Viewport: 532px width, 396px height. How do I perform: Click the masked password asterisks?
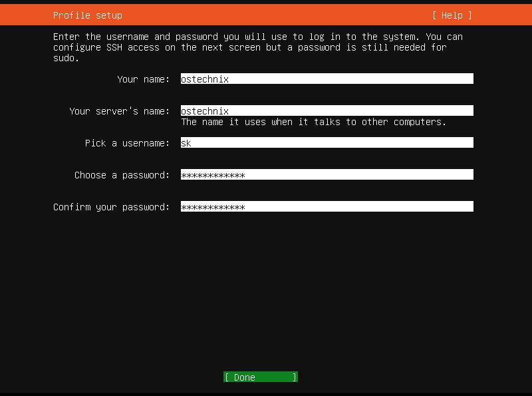pos(213,174)
